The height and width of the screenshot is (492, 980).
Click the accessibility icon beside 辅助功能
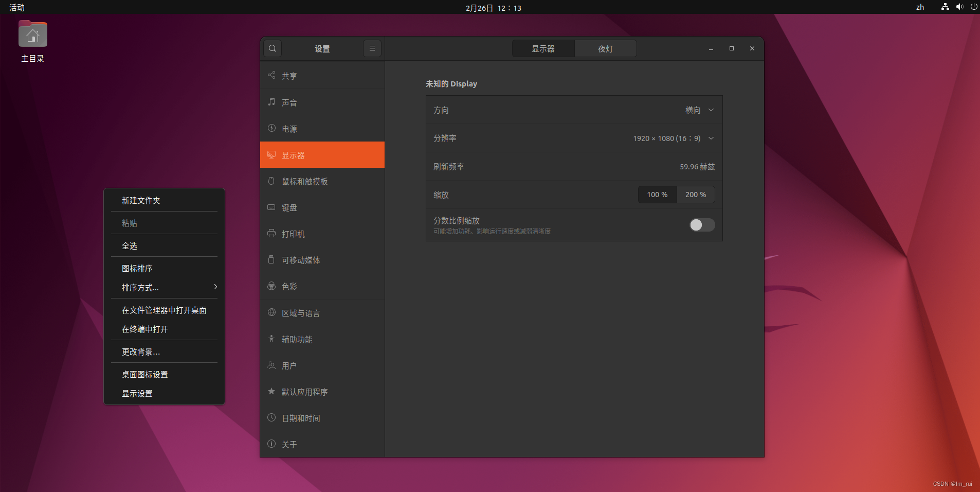coord(271,339)
